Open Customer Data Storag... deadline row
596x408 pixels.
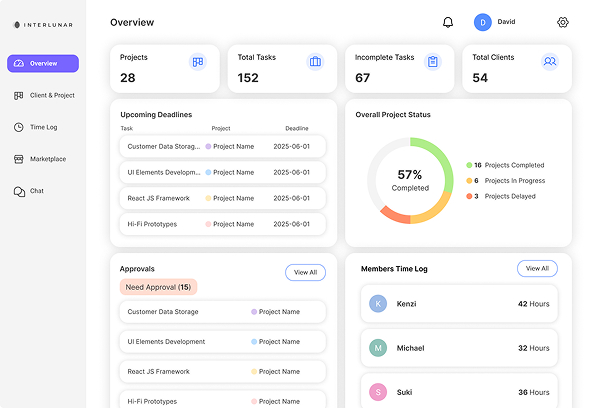pos(223,146)
